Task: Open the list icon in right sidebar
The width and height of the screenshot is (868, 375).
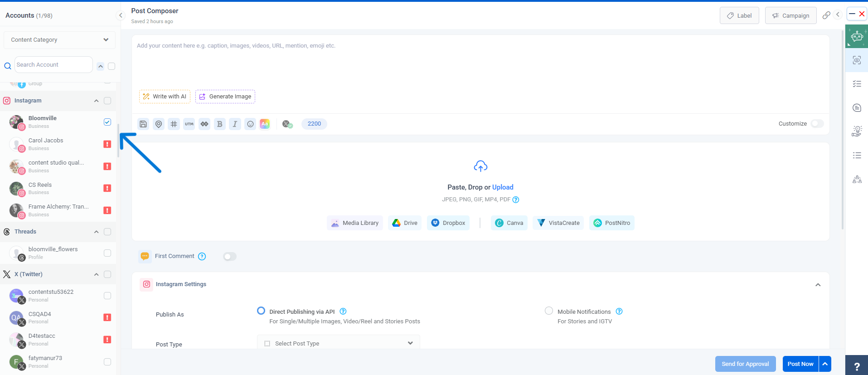Action: coord(857,156)
